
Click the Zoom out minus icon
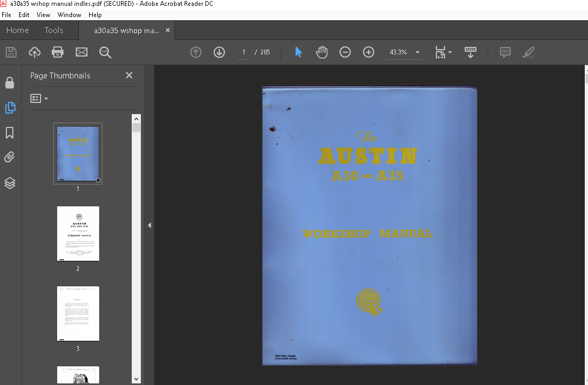point(345,52)
